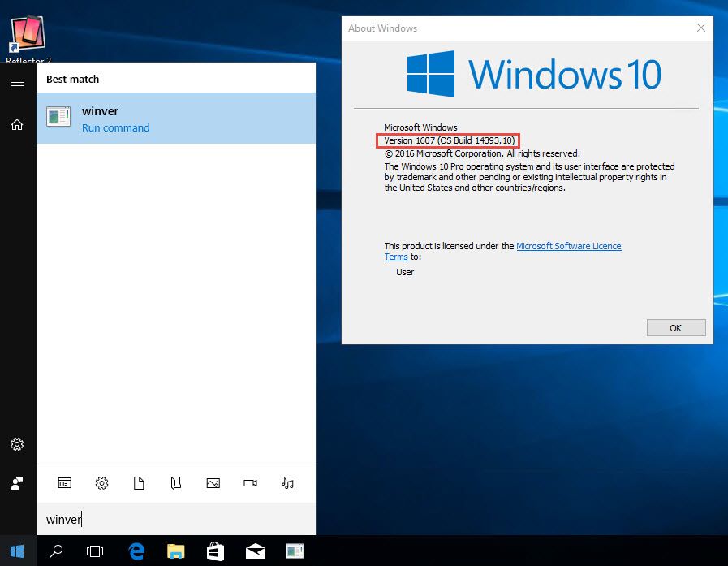Open the Mail app on the taskbar
This screenshot has height=566, width=728.
(x=256, y=551)
